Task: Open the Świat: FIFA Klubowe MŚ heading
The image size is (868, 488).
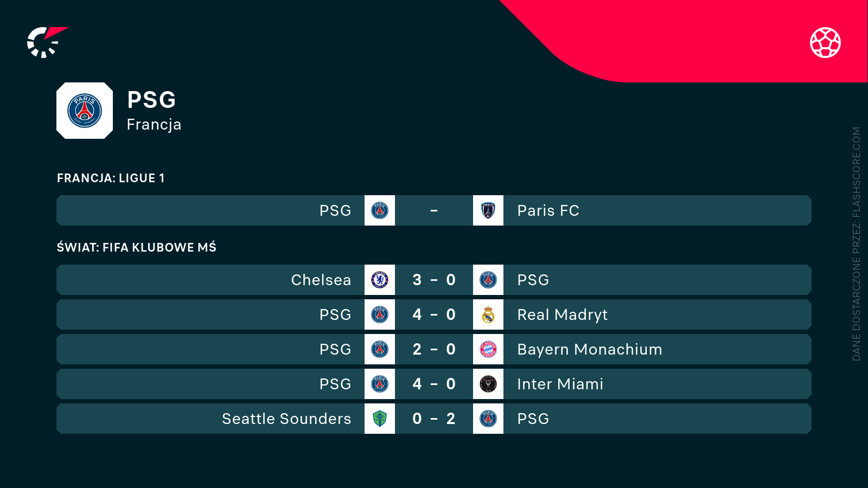Action: point(136,247)
